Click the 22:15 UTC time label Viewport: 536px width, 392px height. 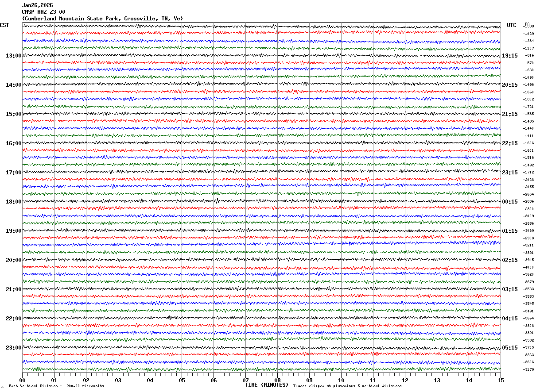pos(510,143)
